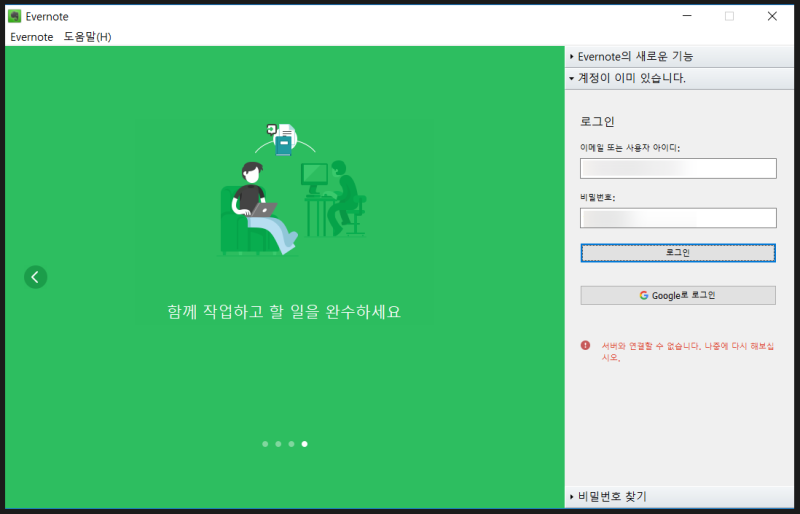
Task: Click the red error alert icon
Action: point(585,346)
